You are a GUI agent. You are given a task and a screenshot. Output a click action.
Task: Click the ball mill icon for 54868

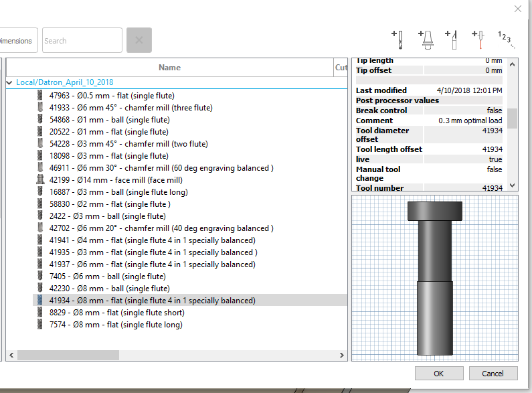40,119
